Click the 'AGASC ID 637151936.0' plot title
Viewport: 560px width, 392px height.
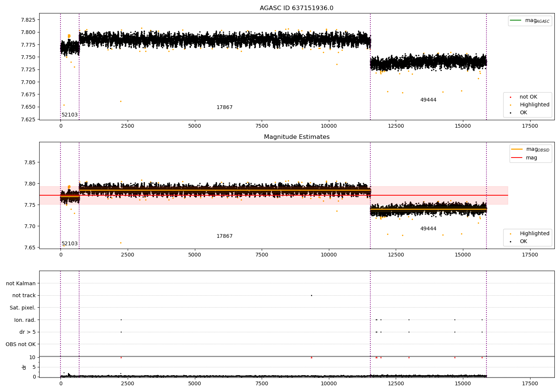[296, 8]
